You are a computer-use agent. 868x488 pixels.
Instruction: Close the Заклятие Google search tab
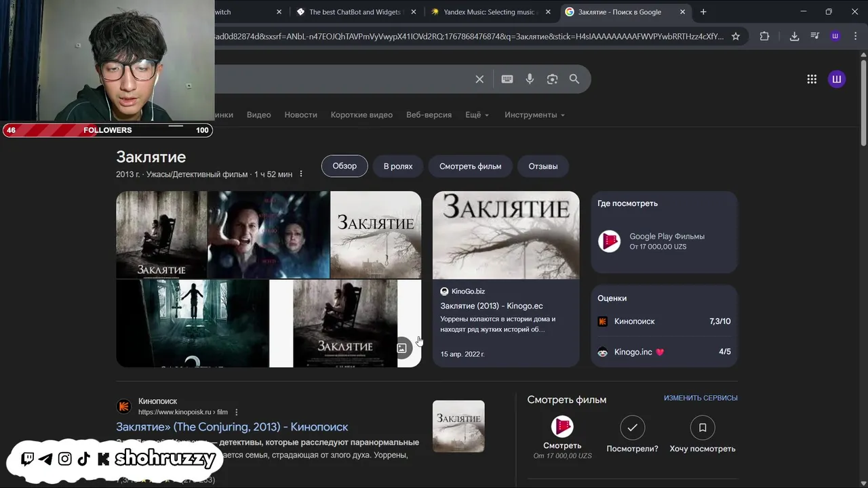[683, 12]
